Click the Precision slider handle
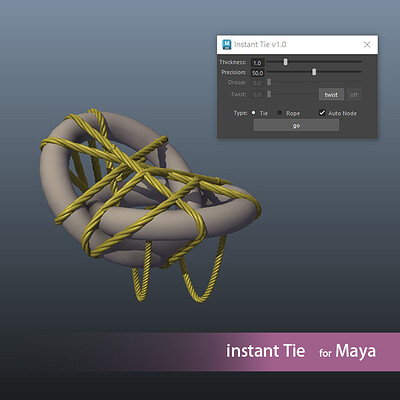 pos(314,72)
